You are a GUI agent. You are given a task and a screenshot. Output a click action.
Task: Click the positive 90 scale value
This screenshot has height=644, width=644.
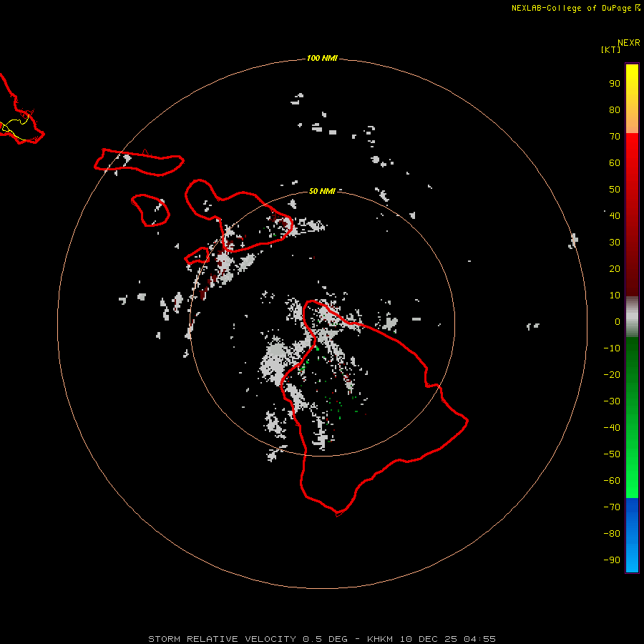[615, 84]
